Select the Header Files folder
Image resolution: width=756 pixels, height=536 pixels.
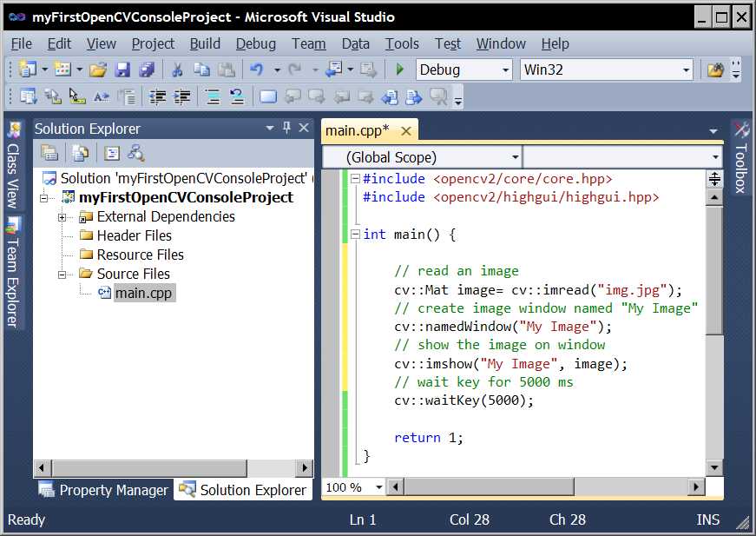click(134, 235)
